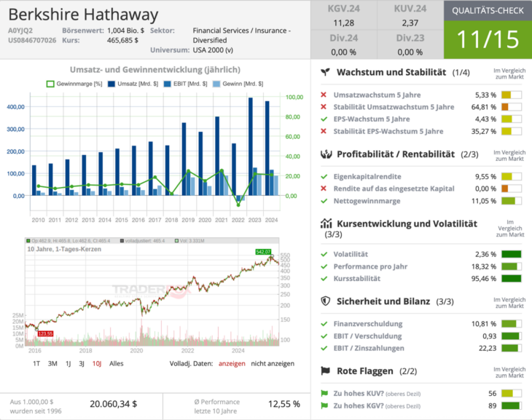Click the Börsenwert 1,004 Bio. $ value

[x=125, y=31]
